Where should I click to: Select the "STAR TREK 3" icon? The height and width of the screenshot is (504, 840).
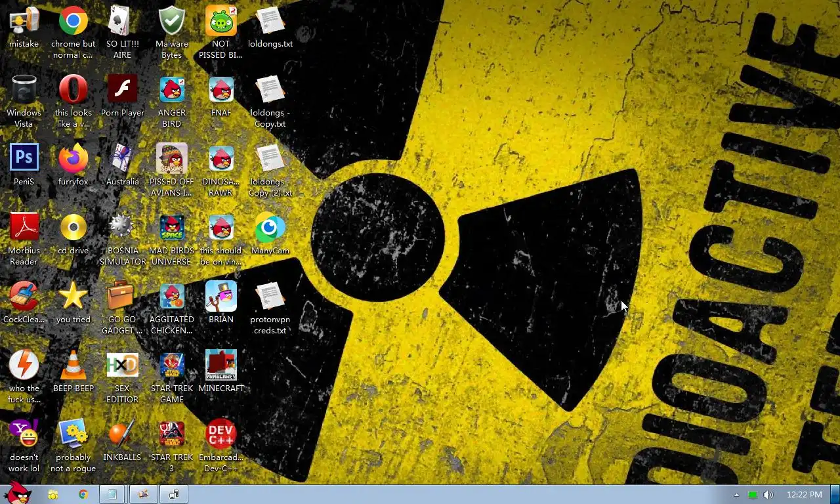click(x=171, y=446)
